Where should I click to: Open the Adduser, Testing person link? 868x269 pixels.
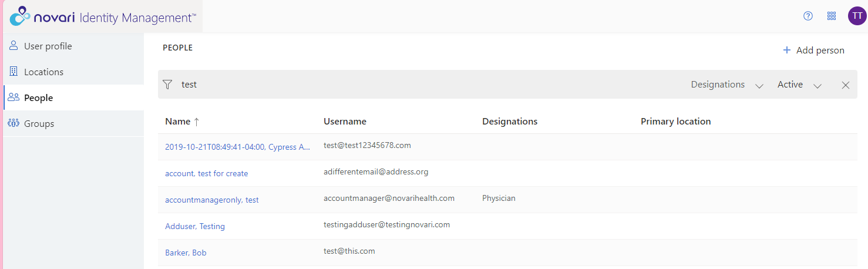195,226
